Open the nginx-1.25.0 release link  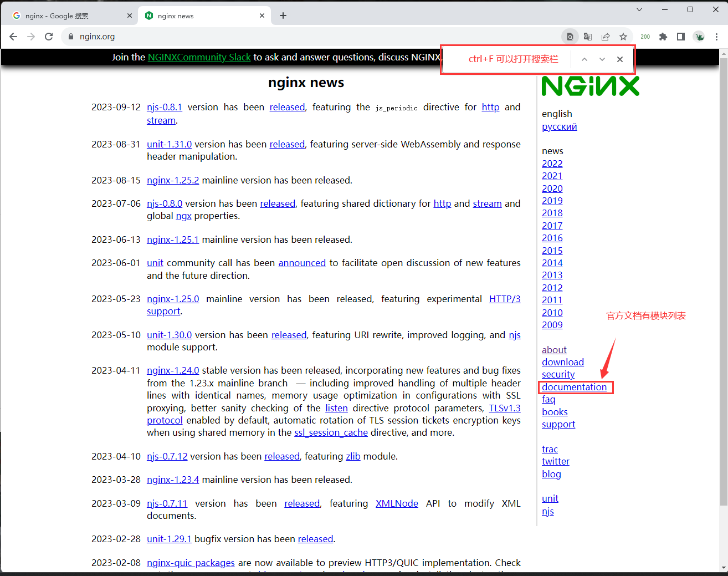point(173,299)
